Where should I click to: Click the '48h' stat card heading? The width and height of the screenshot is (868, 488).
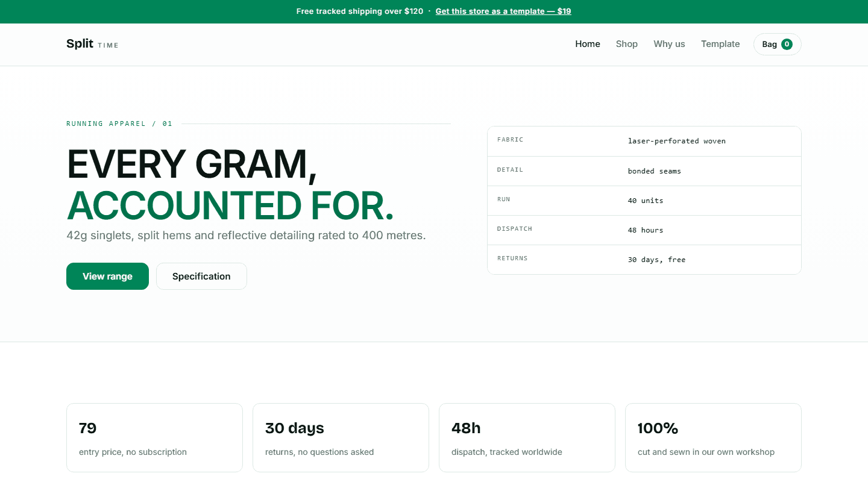(x=466, y=428)
